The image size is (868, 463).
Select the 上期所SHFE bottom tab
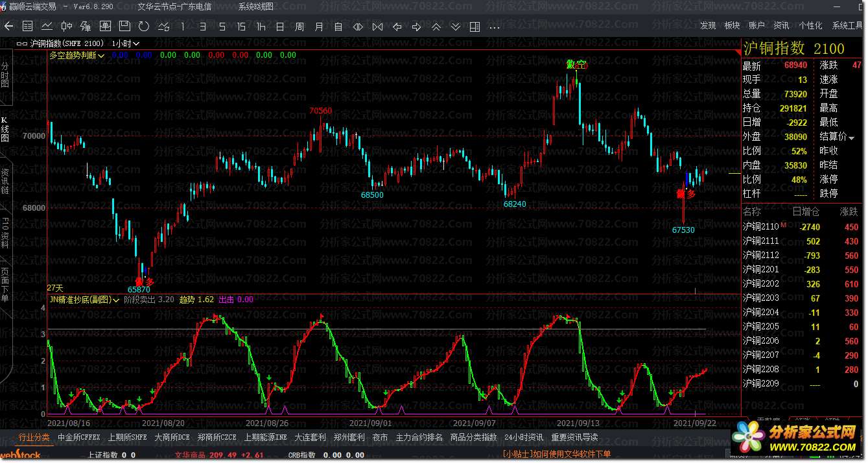click(128, 437)
